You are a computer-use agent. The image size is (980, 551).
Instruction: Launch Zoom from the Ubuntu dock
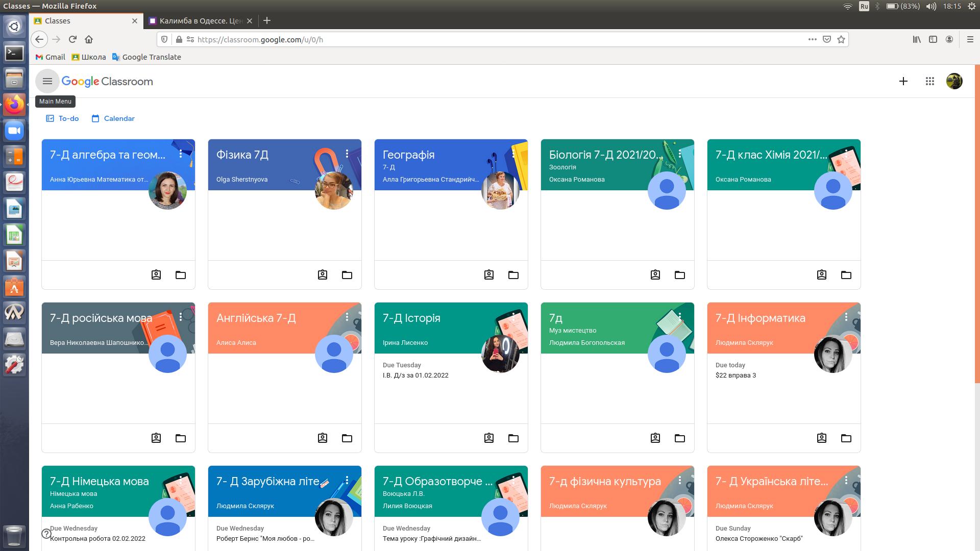(x=14, y=131)
